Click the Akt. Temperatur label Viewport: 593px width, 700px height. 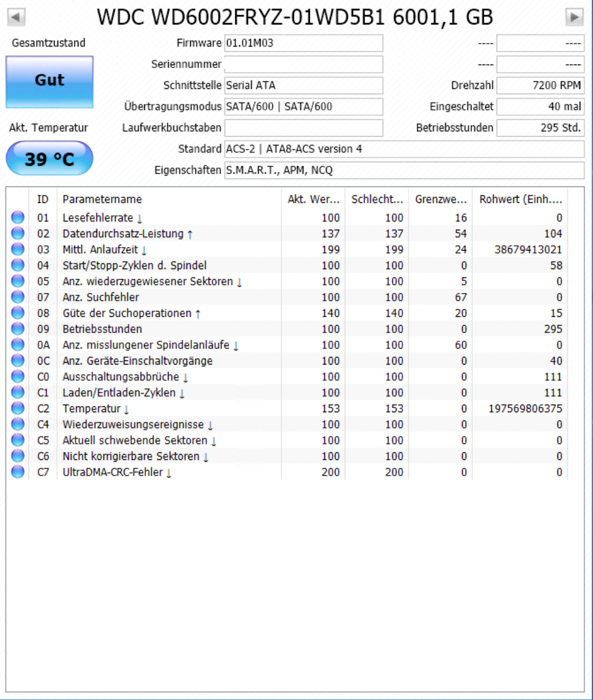click(x=49, y=128)
